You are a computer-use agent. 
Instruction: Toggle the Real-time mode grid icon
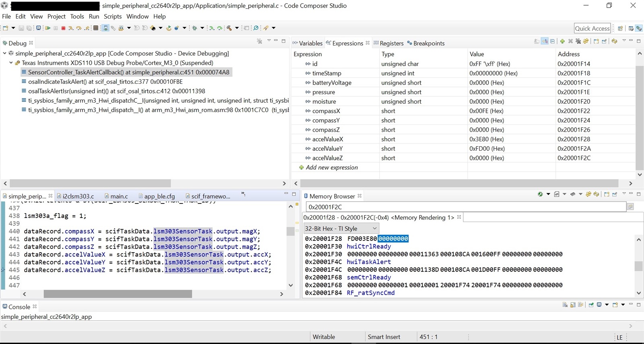coord(96,28)
